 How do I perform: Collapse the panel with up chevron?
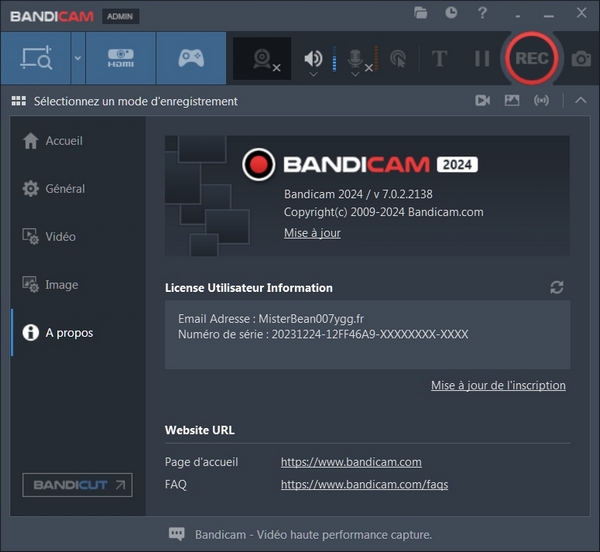[580, 100]
